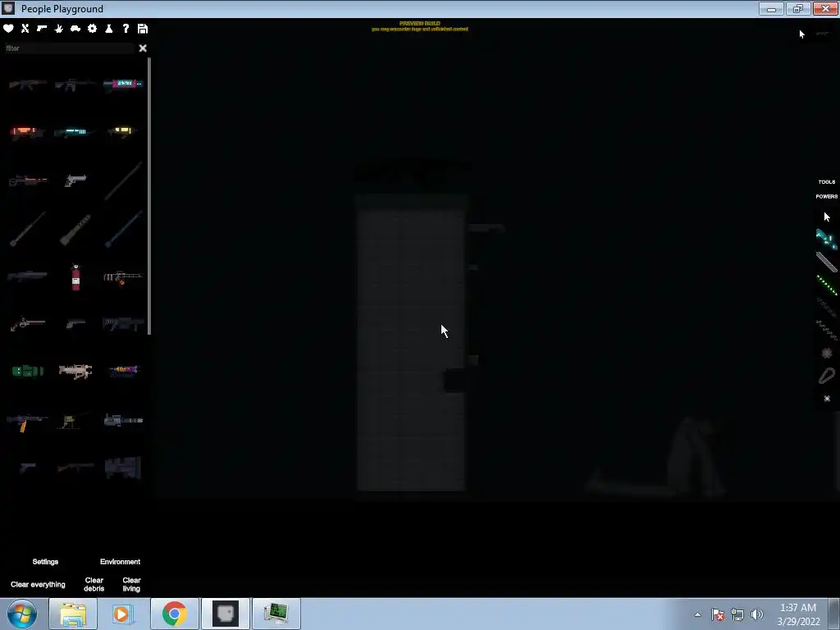Image resolution: width=840 pixels, height=630 pixels.
Task: Switch to the TOOLS tab
Action: [827, 181]
